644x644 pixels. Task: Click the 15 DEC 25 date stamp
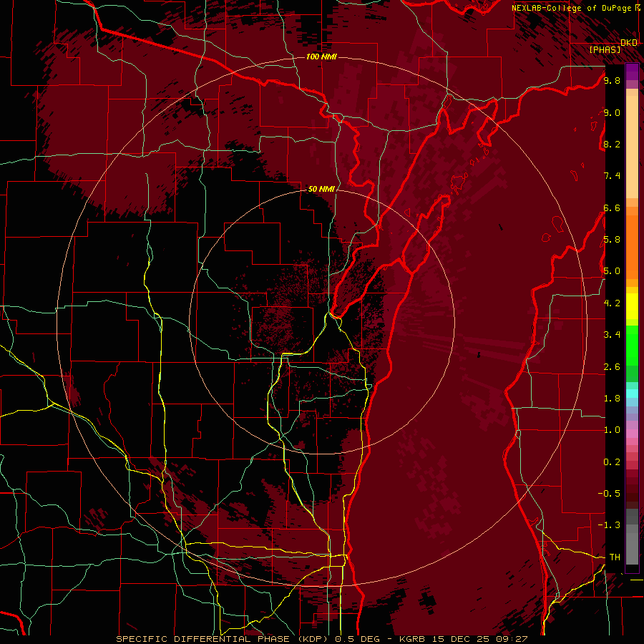point(462,639)
